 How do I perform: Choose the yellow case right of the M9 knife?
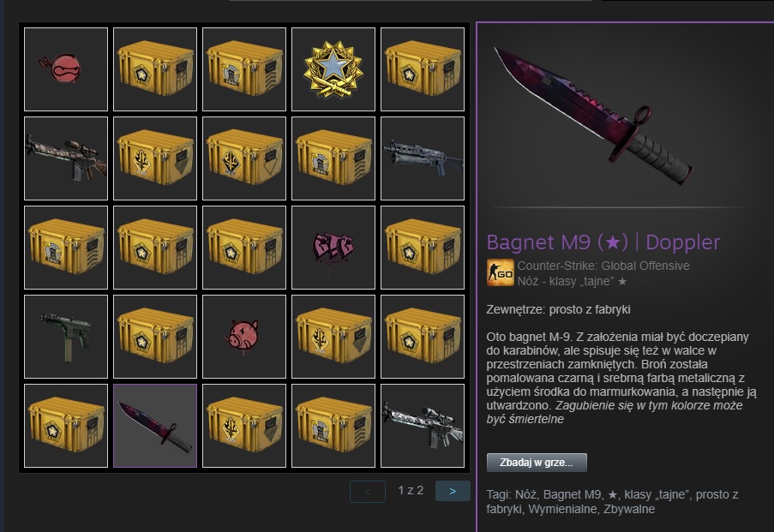click(x=244, y=426)
